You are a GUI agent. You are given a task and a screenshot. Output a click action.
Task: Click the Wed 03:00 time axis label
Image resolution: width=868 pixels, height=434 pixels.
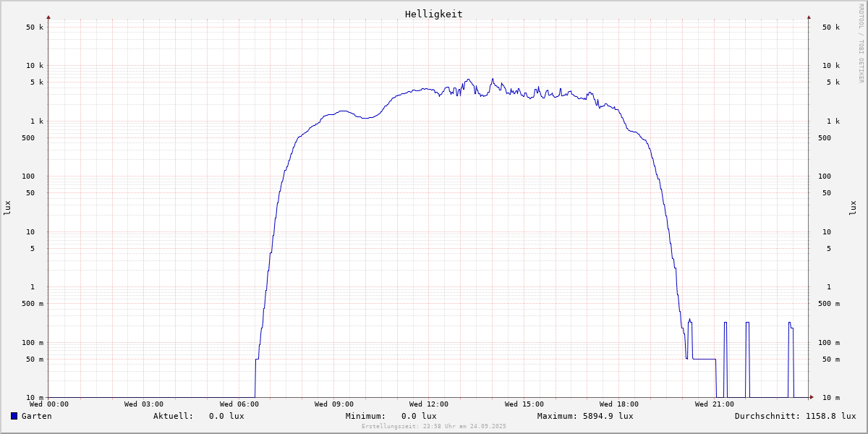[x=144, y=404]
